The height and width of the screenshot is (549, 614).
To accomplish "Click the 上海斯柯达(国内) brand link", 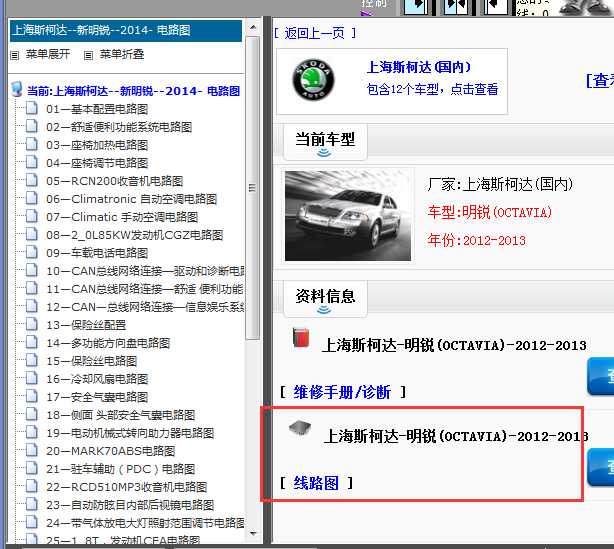I will click(x=418, y=68).
